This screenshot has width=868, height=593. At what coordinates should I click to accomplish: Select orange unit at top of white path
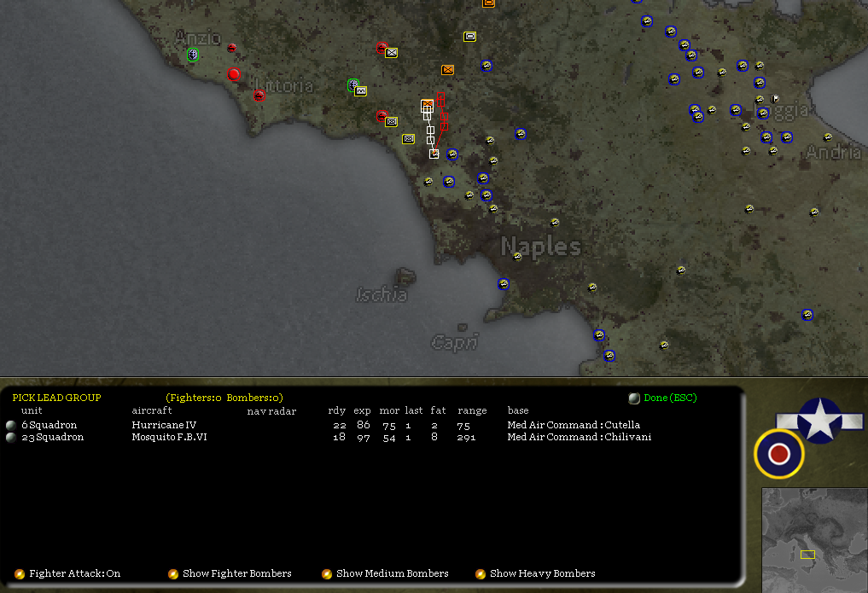click(x=427, y=105)
